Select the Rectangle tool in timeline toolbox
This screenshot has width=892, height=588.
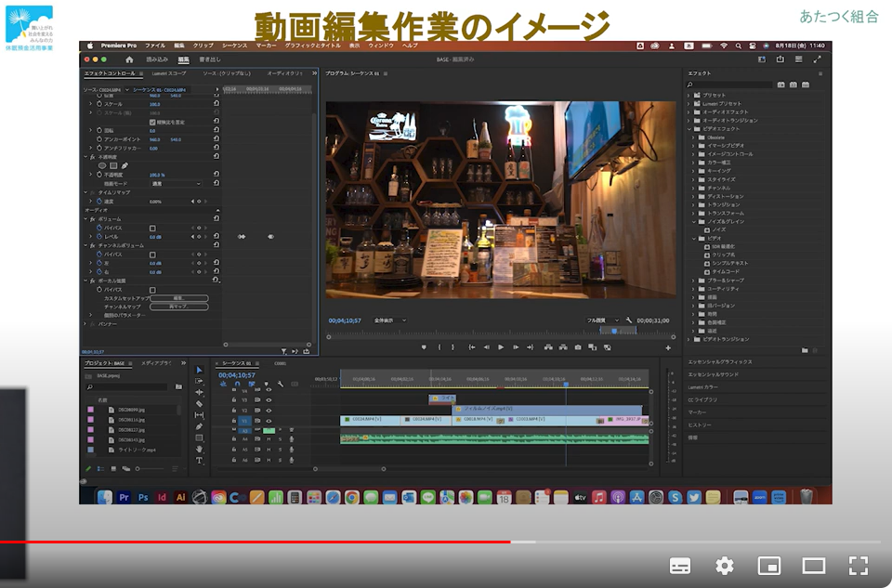[199, 438]
